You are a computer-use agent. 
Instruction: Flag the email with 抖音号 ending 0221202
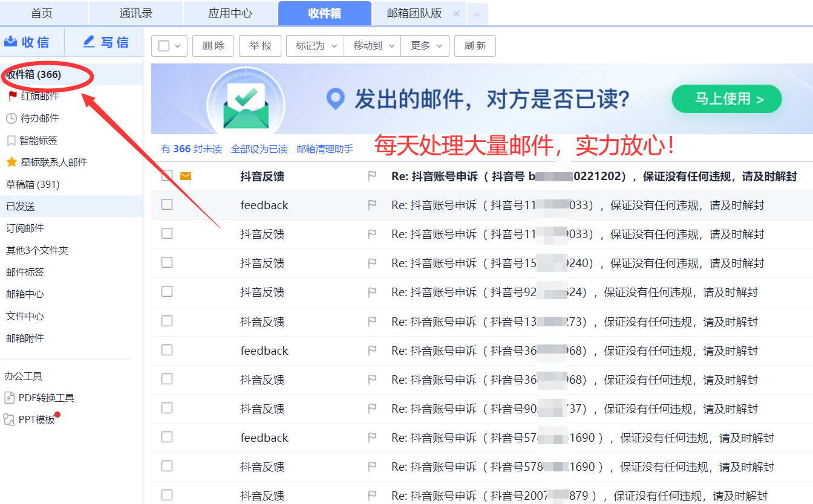point(372,176)
